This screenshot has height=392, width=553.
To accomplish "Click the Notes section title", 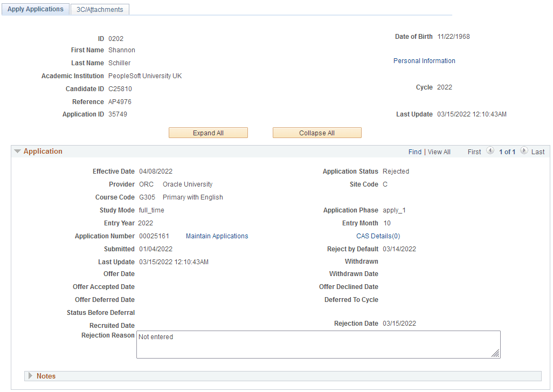I will coord(46,376).
